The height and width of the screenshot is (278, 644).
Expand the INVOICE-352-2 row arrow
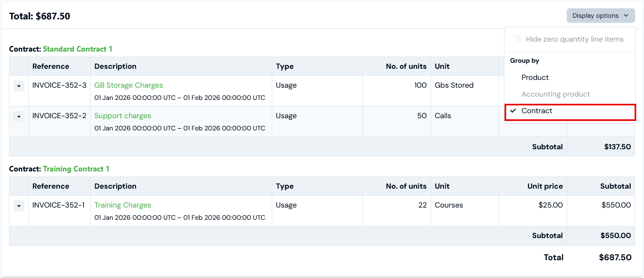[19, 117]
